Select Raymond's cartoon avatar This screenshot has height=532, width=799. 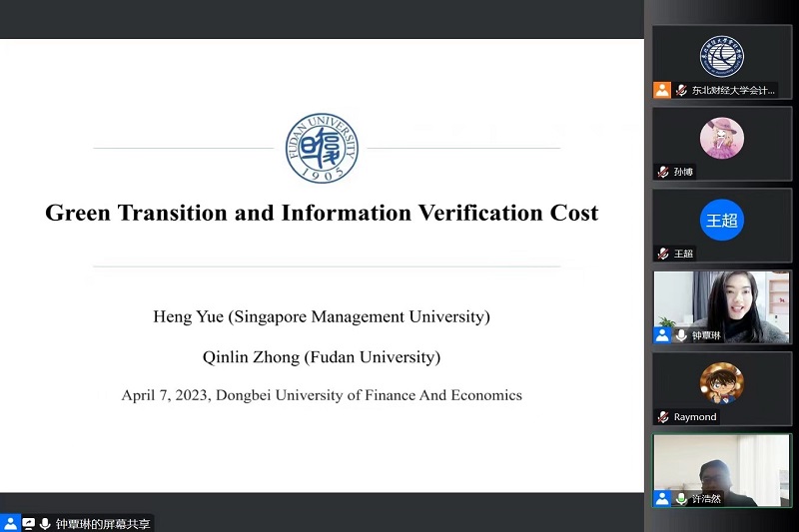click(721, 382)
